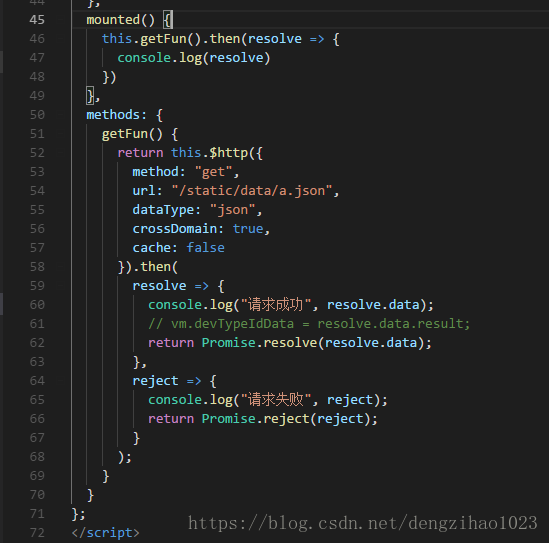Image resolution: width=549 pixels, height=543 pixels.
Task: Click the 'false' value on line 57
Action: 206,248
